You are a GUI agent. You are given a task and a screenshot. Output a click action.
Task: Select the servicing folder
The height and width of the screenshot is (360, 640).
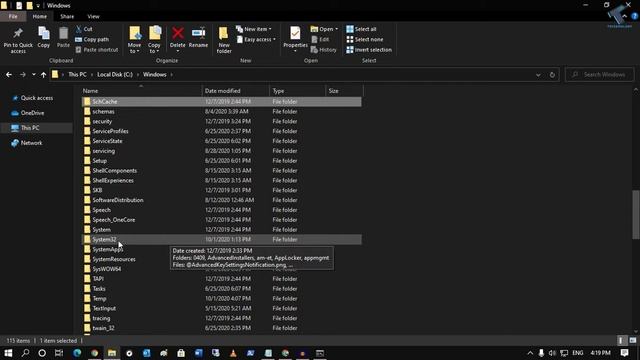coord(222,151)
